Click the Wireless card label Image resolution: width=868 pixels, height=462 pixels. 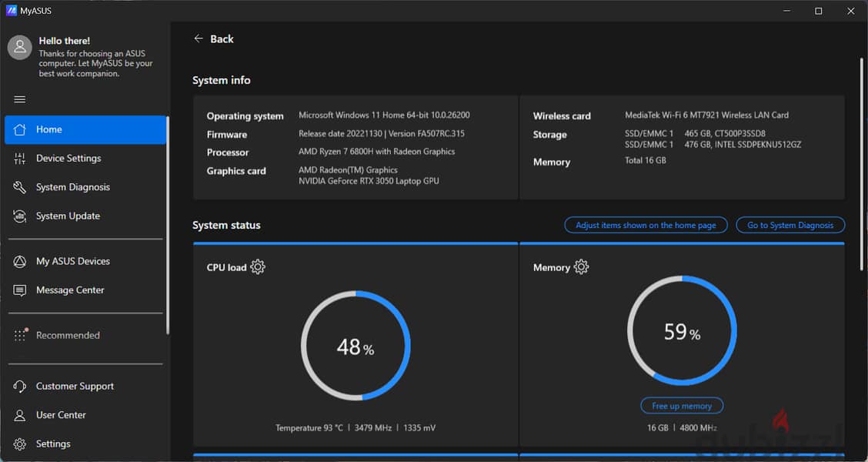click(562, 116)
